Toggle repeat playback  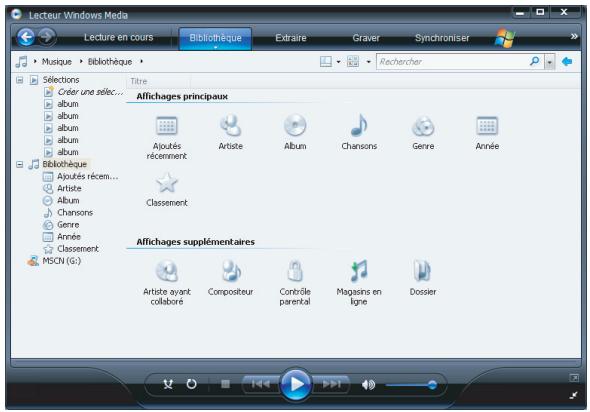coord(192,384)
